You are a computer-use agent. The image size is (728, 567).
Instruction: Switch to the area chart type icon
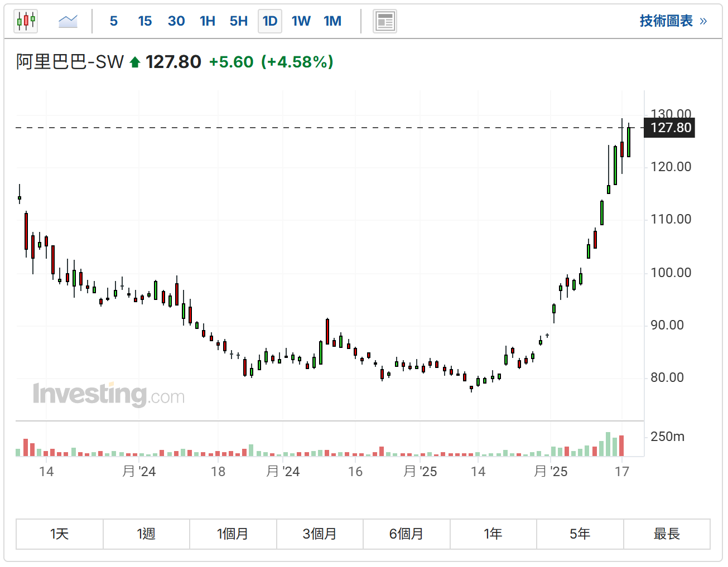[68, 21]
